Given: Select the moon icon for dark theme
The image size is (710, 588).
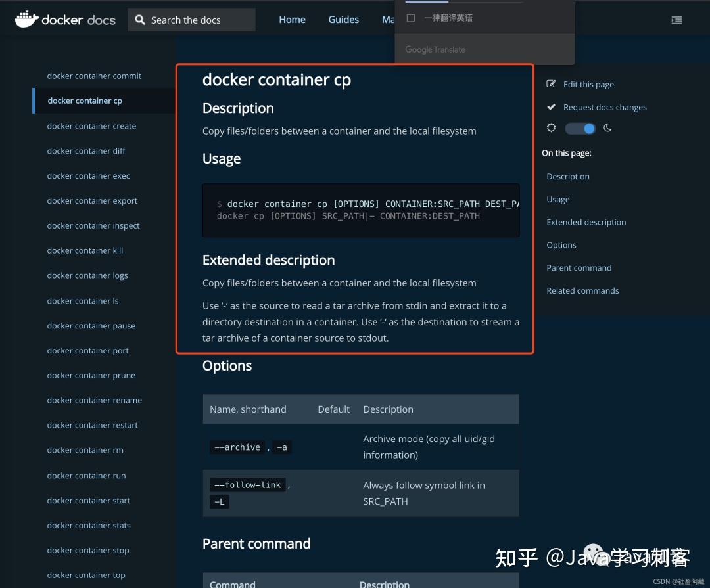Looking at the screenshot, I should click(x=607, y=128).
